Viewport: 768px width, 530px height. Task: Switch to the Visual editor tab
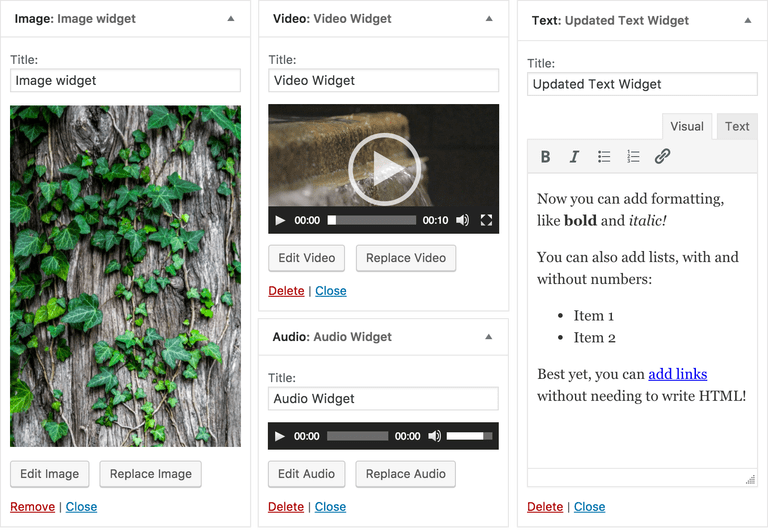point(687,127)
